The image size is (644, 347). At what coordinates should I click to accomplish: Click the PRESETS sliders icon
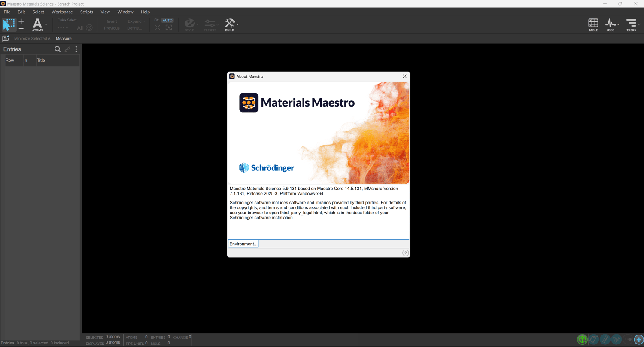point(210,24)
